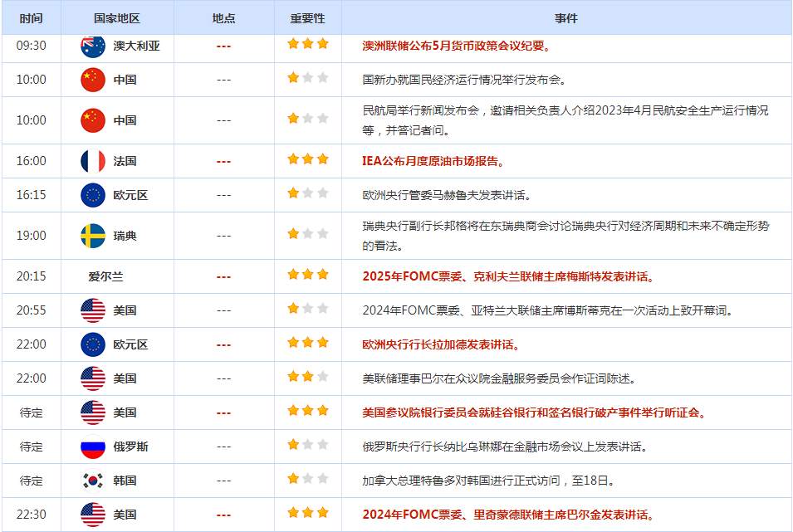Click the star rating in the 16:15 row
The image size is (793, 532).
coord(308,193)
